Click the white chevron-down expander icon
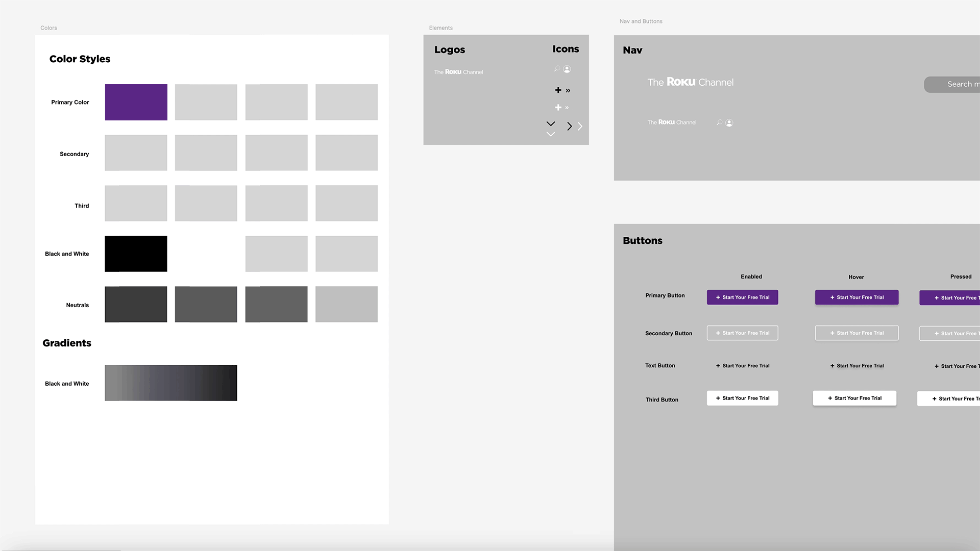Viewport: 980px width, 551px height. click(550, 134)
